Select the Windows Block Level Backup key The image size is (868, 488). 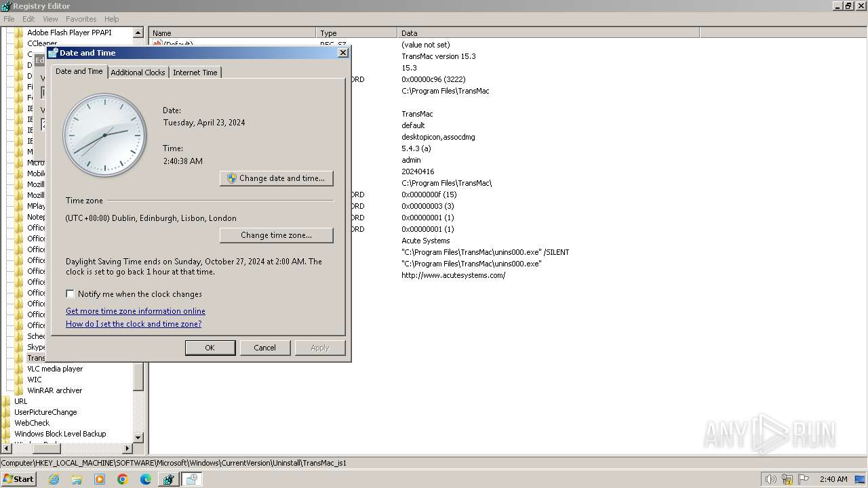click(x=60, y=434)
